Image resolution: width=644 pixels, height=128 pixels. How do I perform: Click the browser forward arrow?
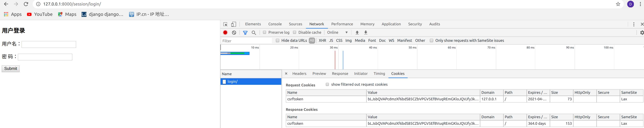click(16, 4)
